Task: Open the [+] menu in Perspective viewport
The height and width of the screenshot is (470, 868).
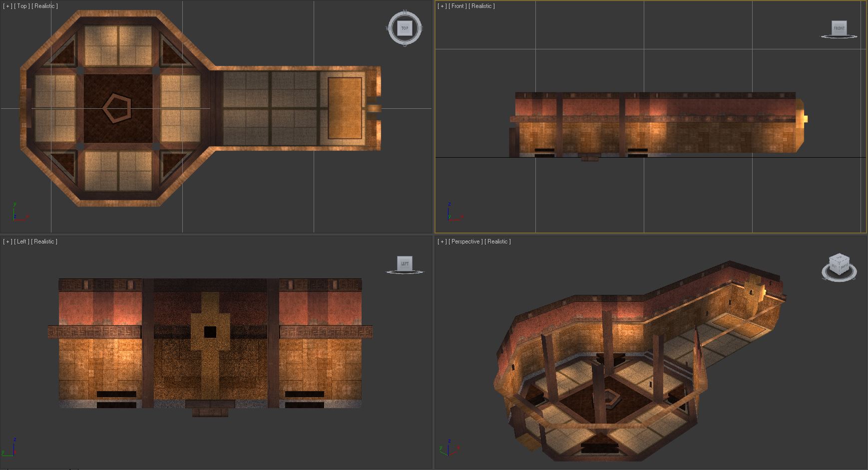Action: (x=442, y=241)
